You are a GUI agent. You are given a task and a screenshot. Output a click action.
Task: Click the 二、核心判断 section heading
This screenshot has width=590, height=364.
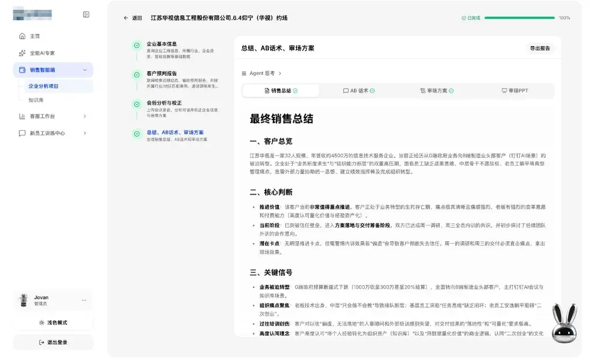click(271, 192)
